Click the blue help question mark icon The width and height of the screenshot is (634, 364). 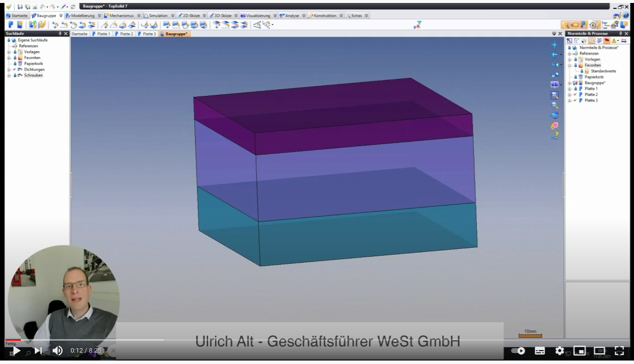[x=627, y=16]
